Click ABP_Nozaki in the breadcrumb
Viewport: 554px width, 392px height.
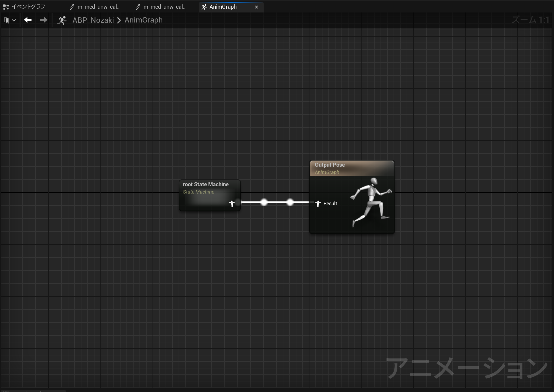93,20
